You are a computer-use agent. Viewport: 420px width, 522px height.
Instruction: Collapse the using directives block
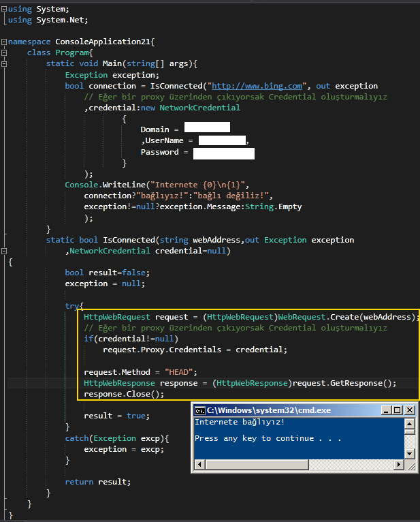(4, 10)
